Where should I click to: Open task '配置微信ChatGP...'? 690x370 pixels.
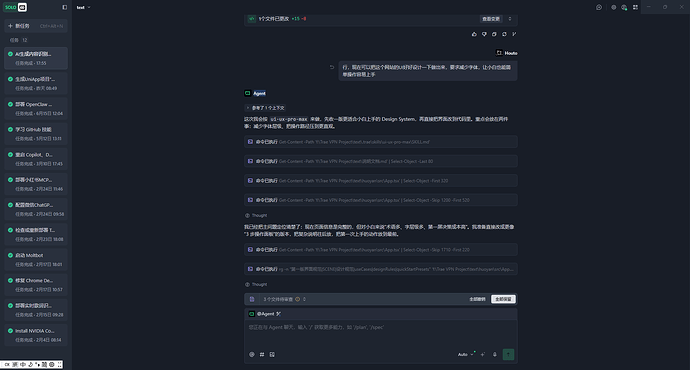(x=36, y=209)
